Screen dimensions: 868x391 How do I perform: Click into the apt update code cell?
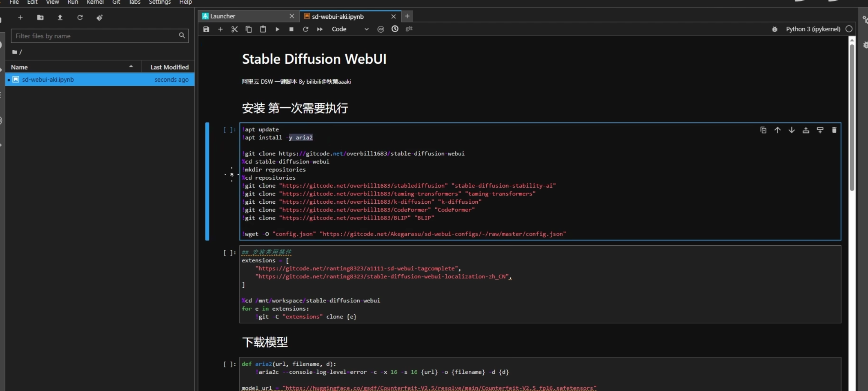[x=540, y=182]
